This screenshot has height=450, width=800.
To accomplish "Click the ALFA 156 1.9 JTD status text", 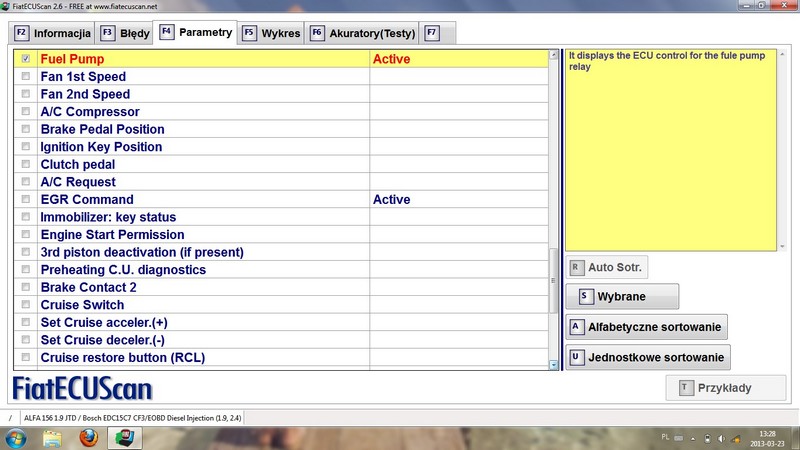I will [132, 418].
